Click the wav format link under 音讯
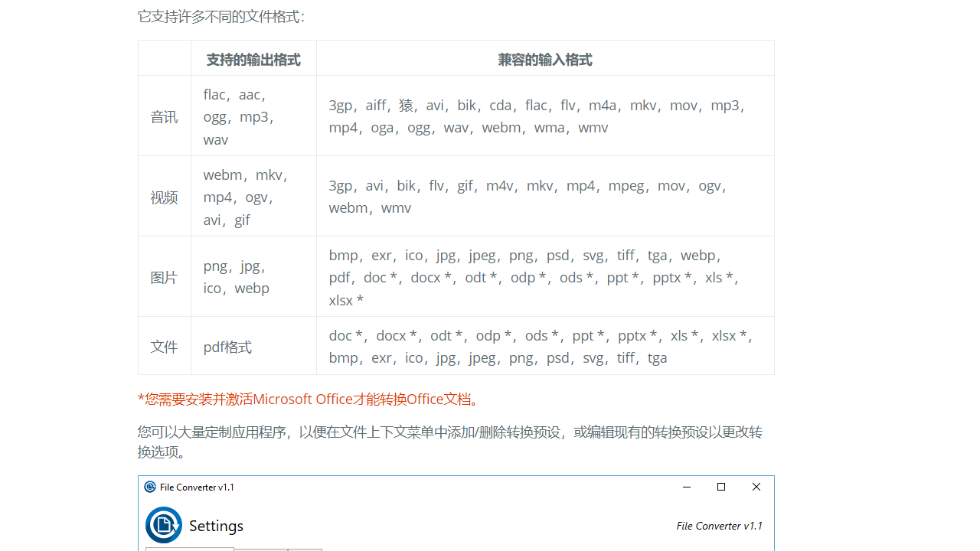Screen dimensions: 980x551 (x=216, y=139)
